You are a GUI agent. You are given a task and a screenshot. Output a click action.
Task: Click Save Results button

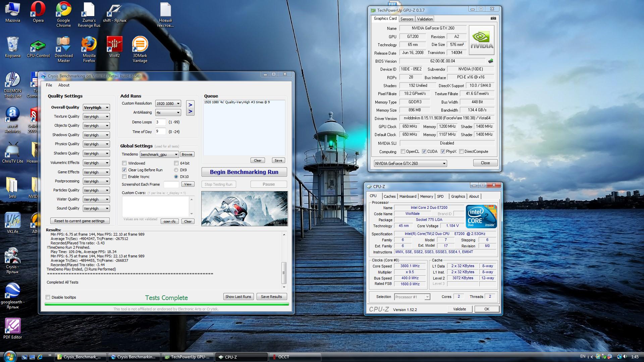pyautogui.click(x=271, y=297)
